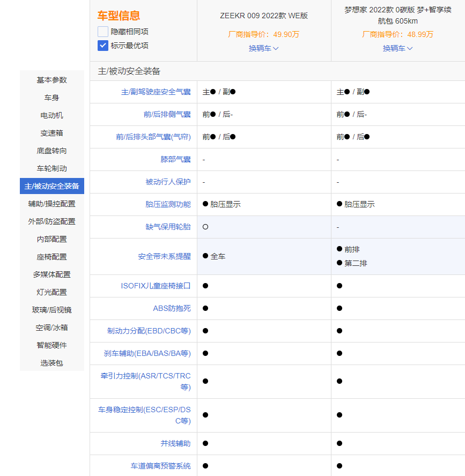Jump to 基本参数 section
The width and height of the screenshot is (465, 476).
point(52,80)
